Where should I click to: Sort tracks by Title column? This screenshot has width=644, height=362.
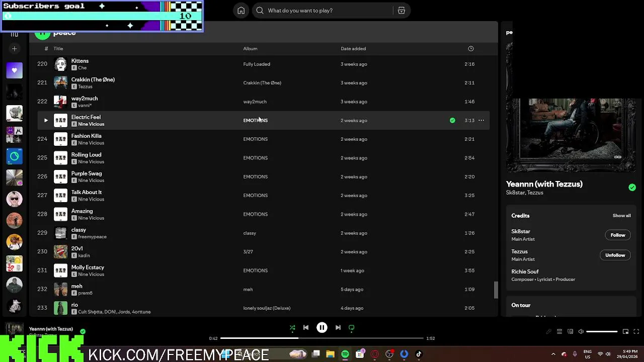[x=58, y=49]
